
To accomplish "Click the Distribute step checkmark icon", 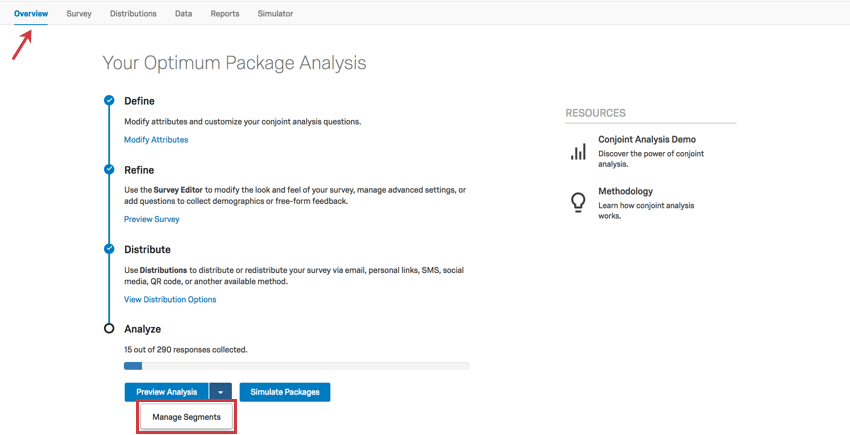I will point(109,249).
